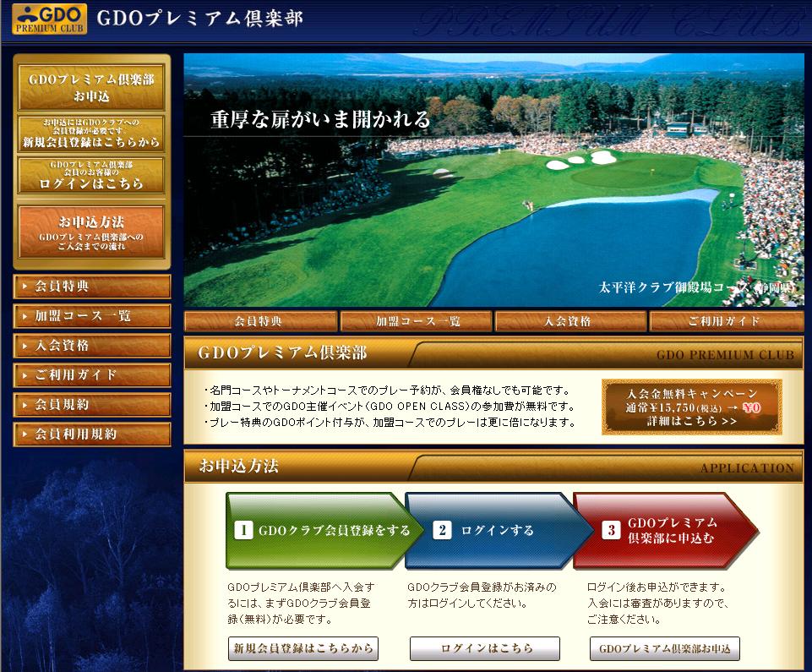
Task: Click number 1 badge in green step
Action: click(243, 530)
